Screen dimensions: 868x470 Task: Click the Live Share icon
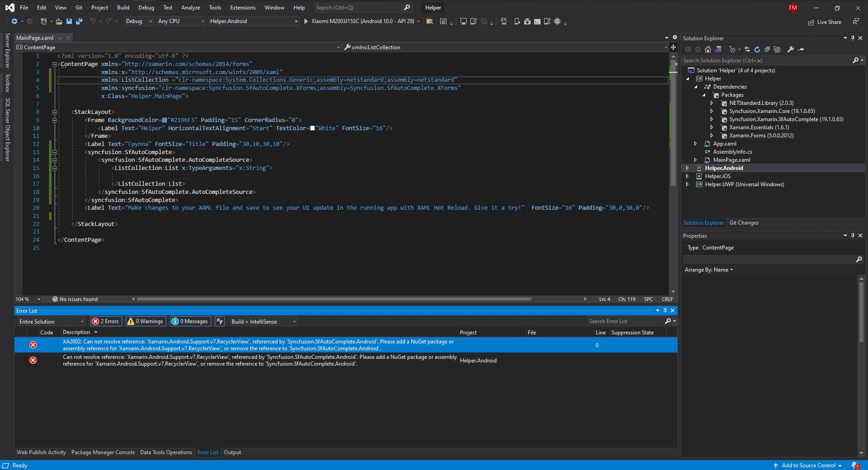(x=811, y=22)
